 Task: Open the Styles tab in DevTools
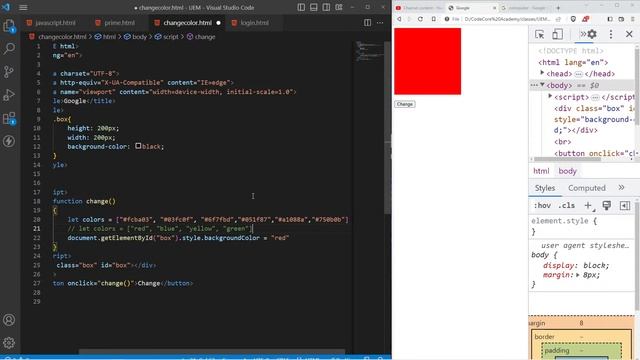[x=545, y=188]
